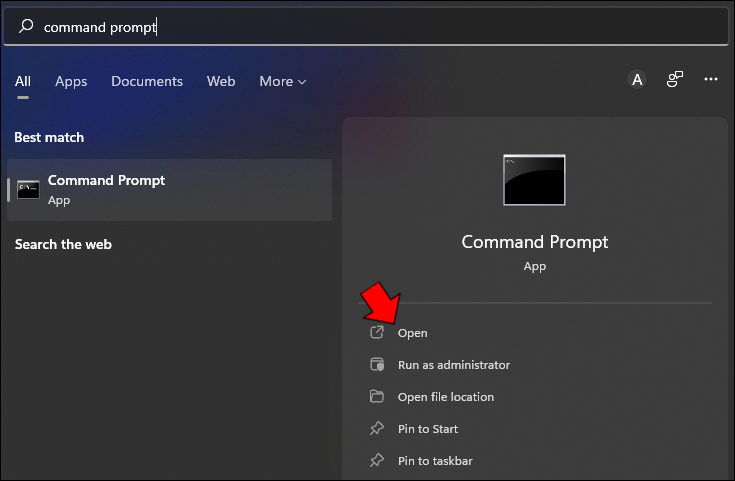Click the linked devices icon near avatar
Screen dimensions: 735x481
pos(676,79)
